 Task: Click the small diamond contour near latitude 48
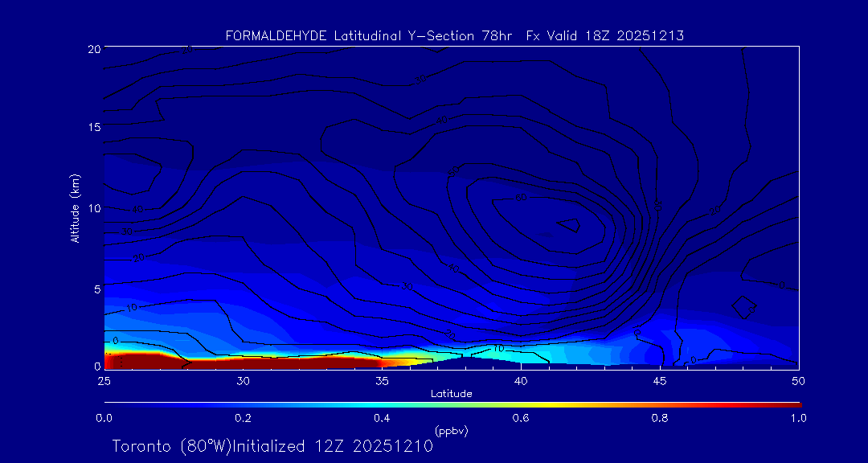pyautogui.click(x=744, y=306)
